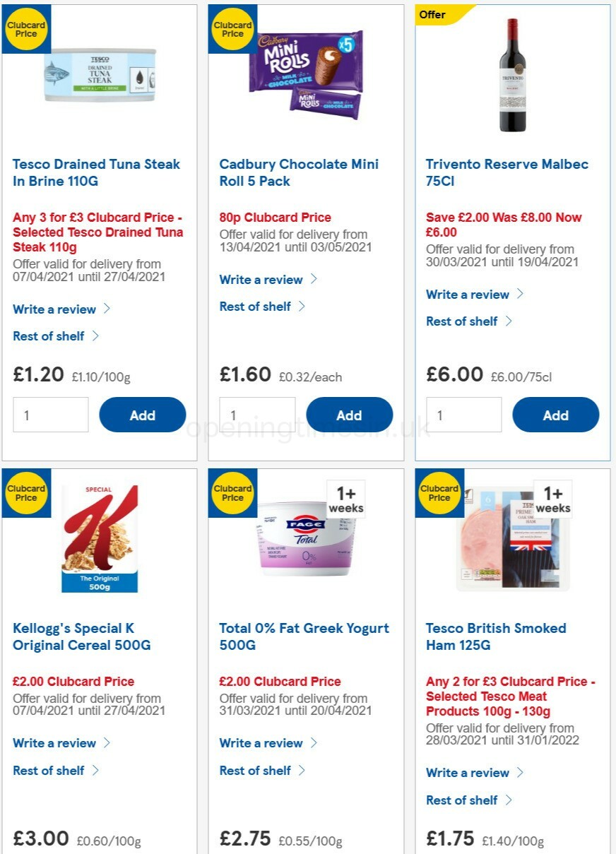Click the Clubcard Price badge on smoked ham
Screen dimensions: 616x854
(x=439, y=492)
